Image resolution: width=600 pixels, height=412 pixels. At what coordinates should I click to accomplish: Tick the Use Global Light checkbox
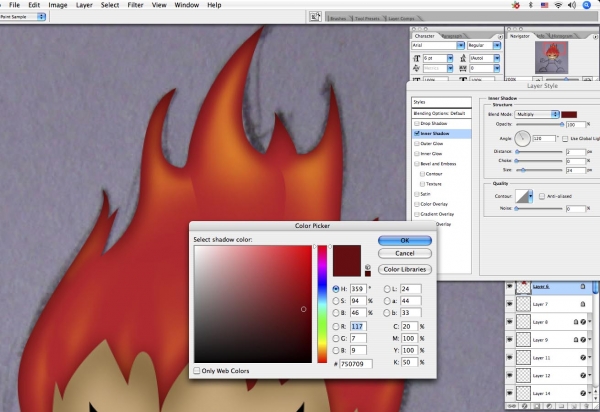tap(565, 138)
